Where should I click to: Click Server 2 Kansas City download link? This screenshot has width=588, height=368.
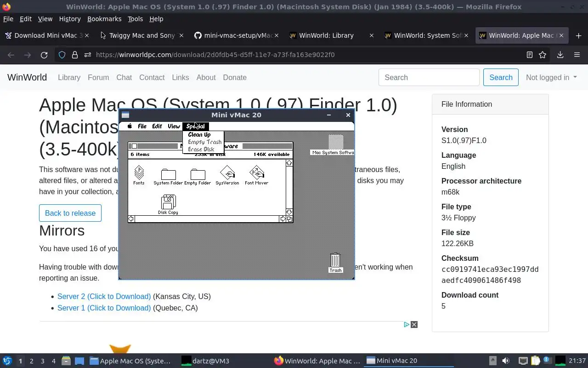(104, 296)
